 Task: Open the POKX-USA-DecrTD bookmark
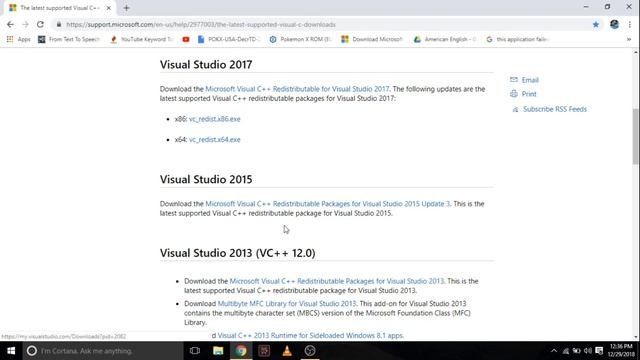(x=229, y=39)
